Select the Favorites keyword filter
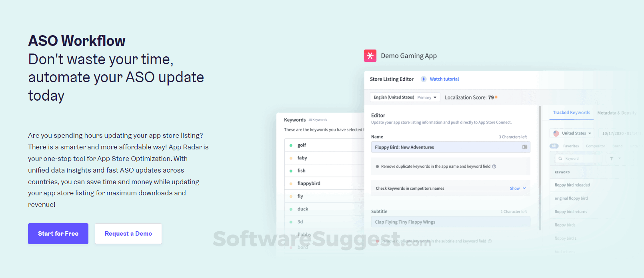This screenshot has height=278, width=644. click(x=571, y=146)
